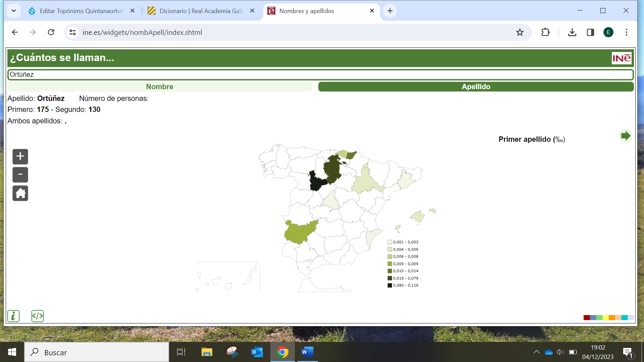Toggle the browser side panel
The image size is (644, 362).
(590, 33)
